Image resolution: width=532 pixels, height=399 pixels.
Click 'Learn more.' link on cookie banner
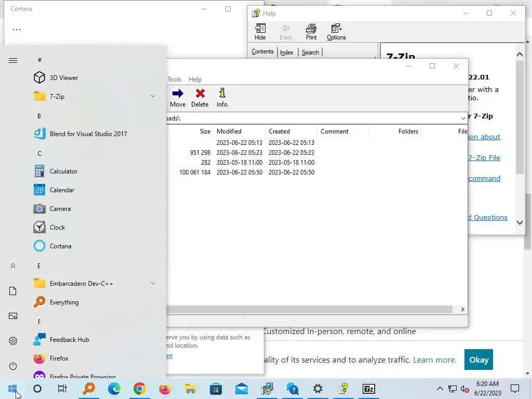435,360
